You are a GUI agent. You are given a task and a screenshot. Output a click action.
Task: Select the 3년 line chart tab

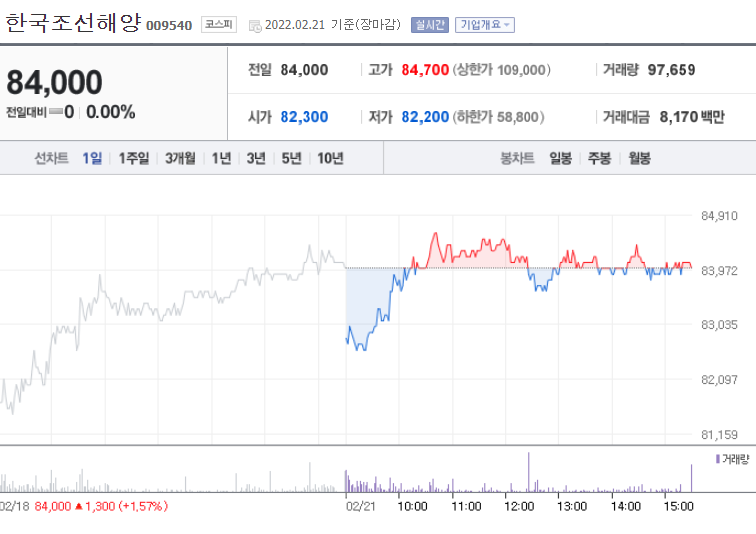click(256, 158)
